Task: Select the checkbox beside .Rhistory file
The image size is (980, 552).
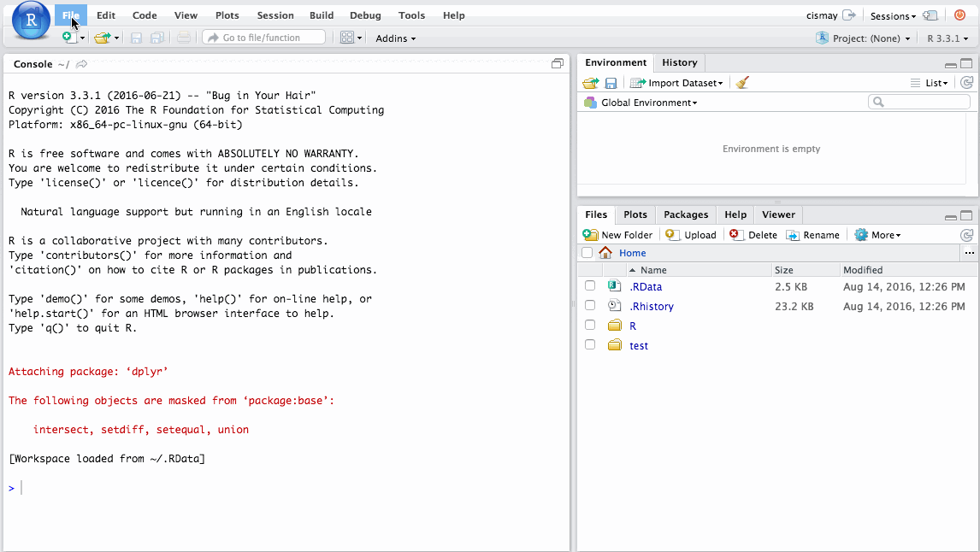Action: [590, 306]
